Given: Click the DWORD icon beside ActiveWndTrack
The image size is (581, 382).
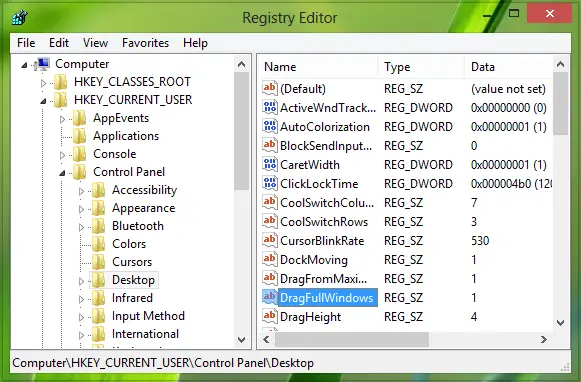Looking at the screenshot, I should point(270,107).
